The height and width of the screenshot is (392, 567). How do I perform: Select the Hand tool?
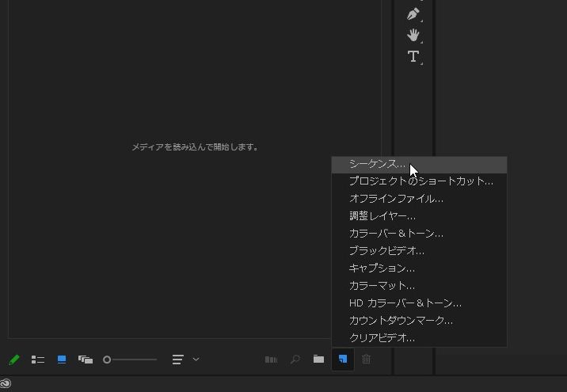click(413, 35)
